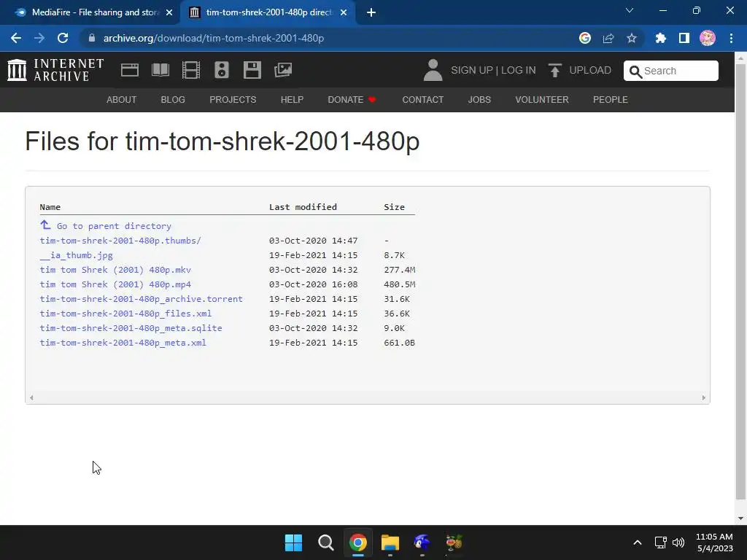Click the Chrome icon in taskbar
Image resolution: width=747 pixels, height=560 pixels.
(x=357, y=542)
